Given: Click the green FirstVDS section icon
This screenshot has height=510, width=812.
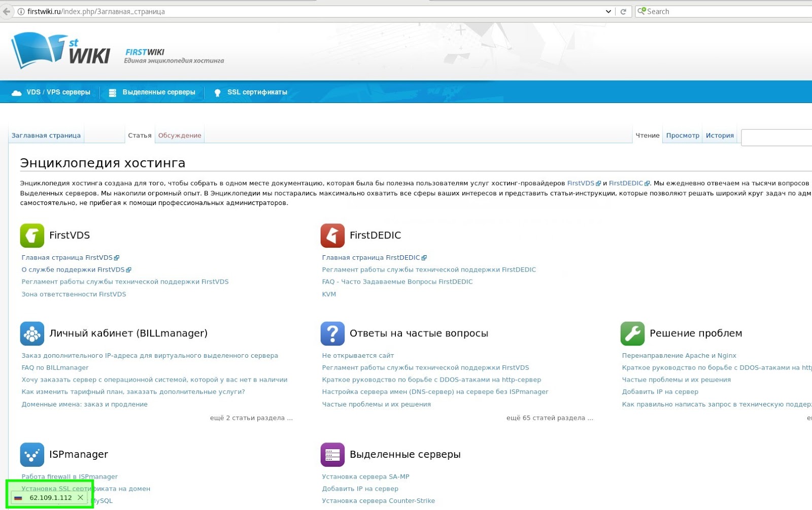Looking at the screenshot, I should [32, 235].
